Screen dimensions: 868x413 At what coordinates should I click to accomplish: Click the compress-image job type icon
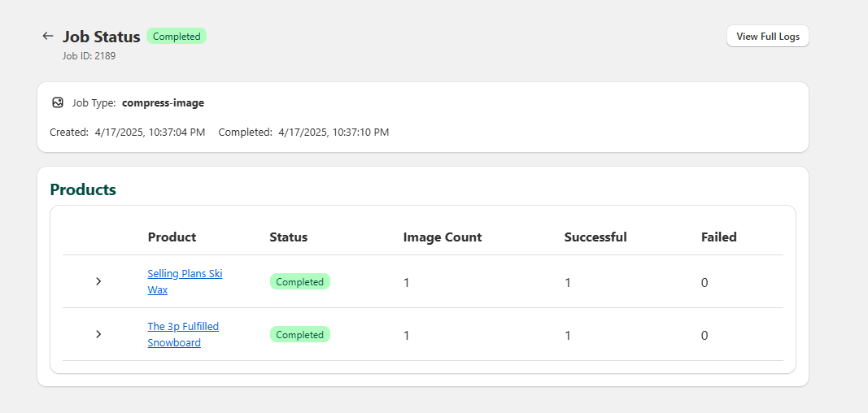click(58, 103)
